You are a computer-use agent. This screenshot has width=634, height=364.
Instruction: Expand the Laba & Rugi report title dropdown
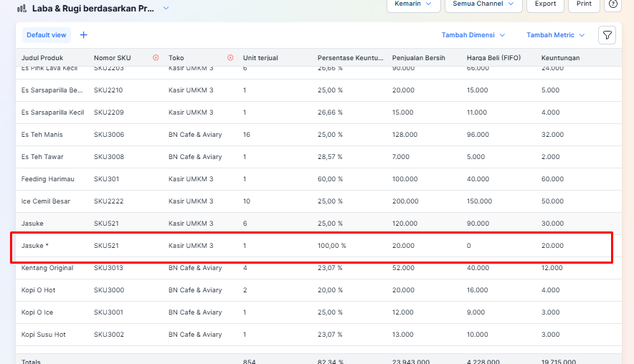166,8
